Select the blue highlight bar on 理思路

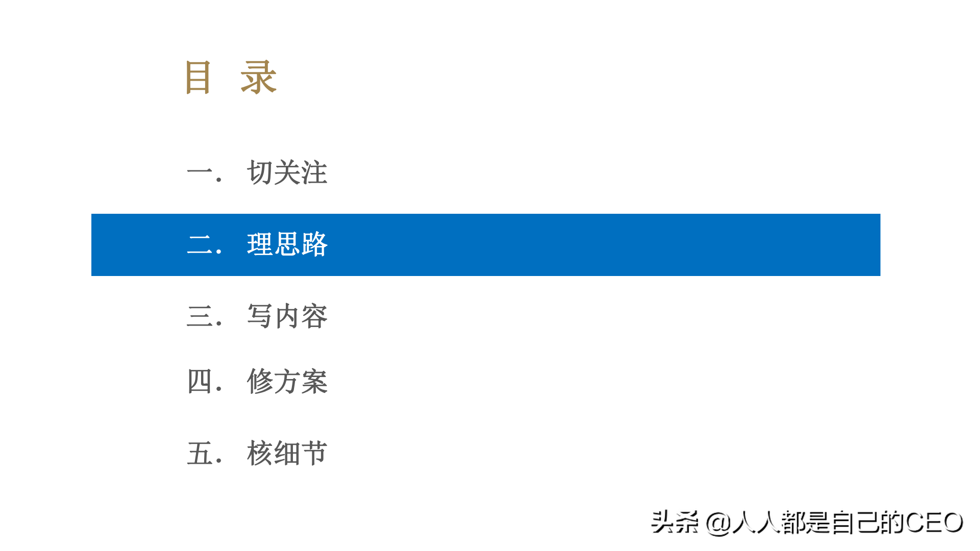tap(485, 244)
